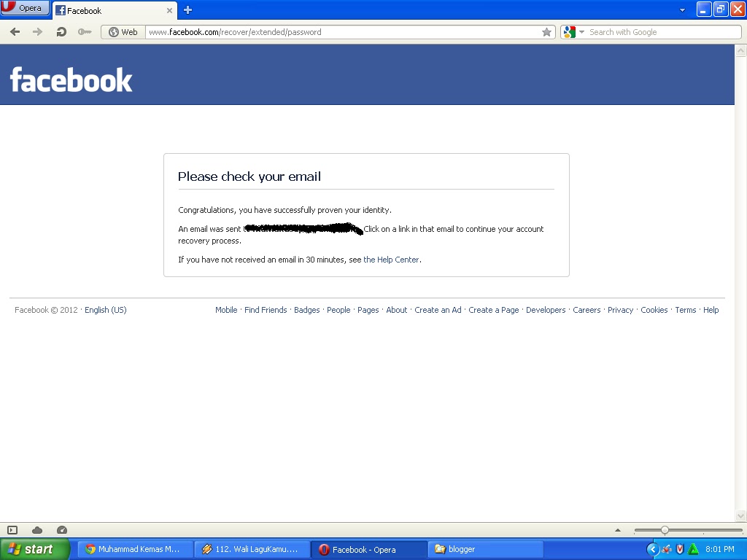Open Opera Link cloud icon
Viewport: 747px width, 560px height.
tap(37, 530)
